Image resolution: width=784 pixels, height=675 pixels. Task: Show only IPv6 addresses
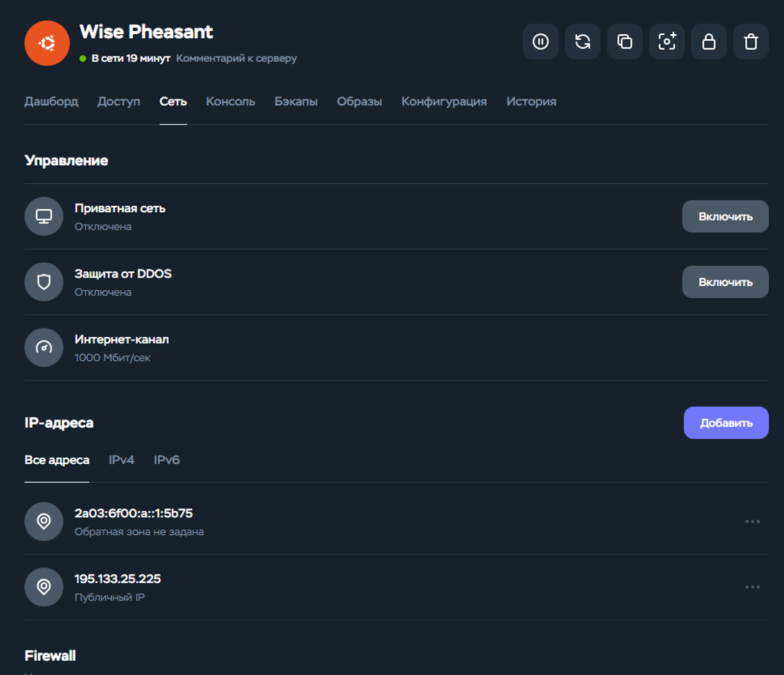(x=167, y=460)
